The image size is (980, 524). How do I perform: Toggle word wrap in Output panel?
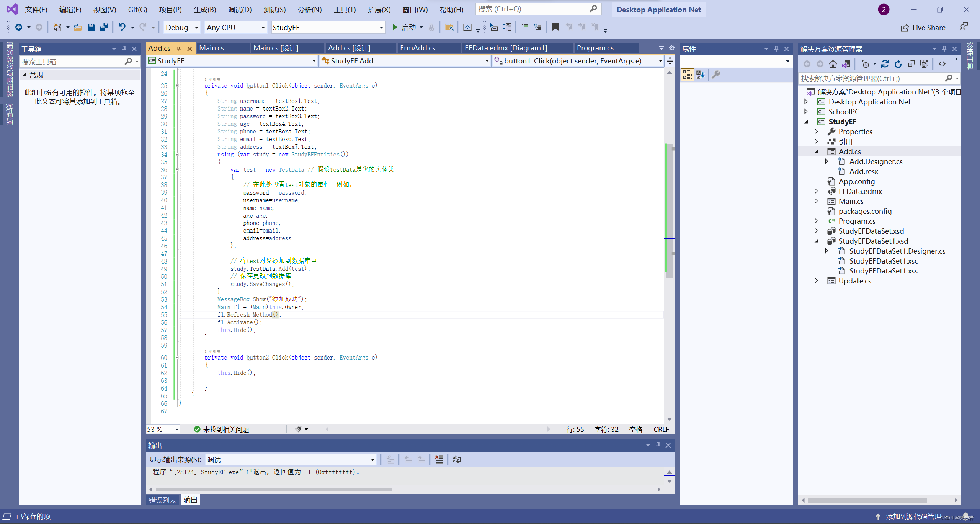[x=457, y=459]
